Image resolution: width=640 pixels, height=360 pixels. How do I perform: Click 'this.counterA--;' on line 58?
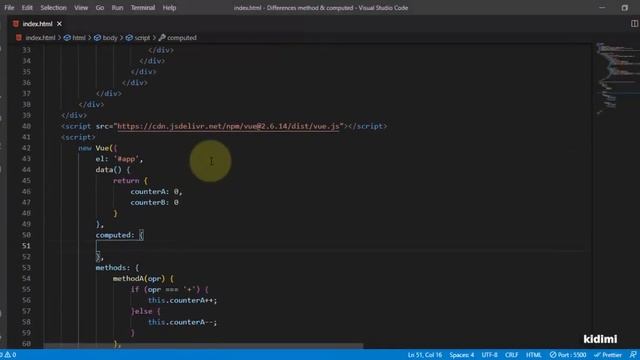tap(182, 322)
